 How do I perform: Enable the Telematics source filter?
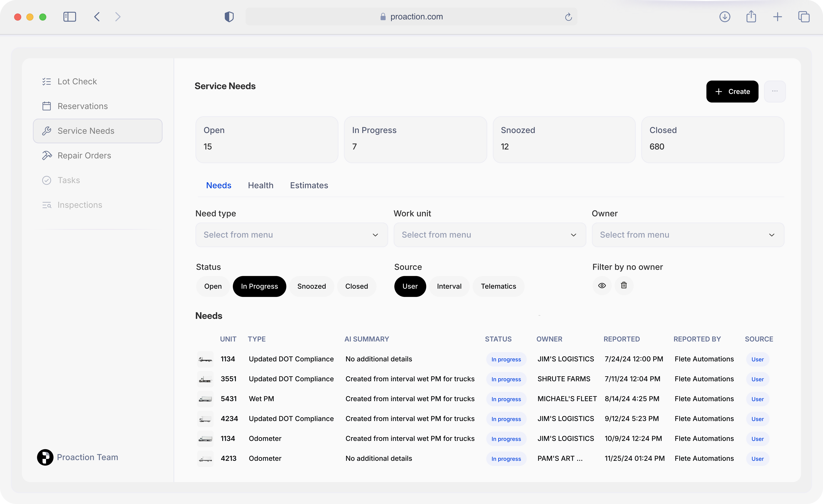click(498, 286)
